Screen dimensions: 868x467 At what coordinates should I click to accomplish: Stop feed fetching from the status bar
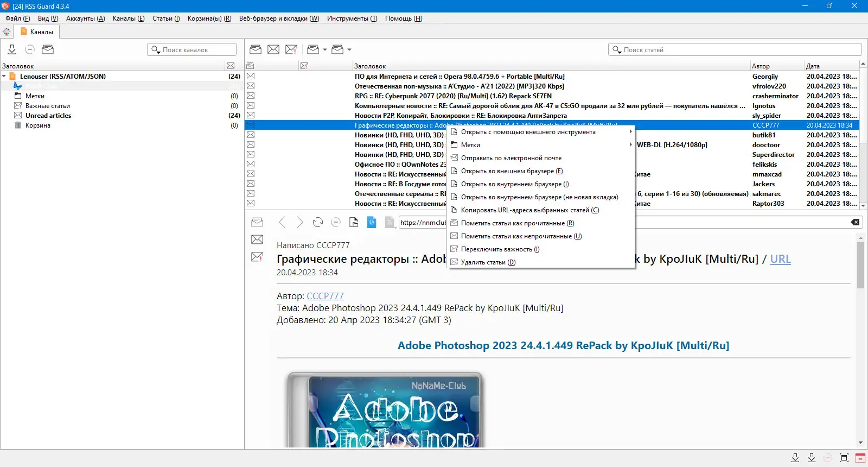coord(828,458)
